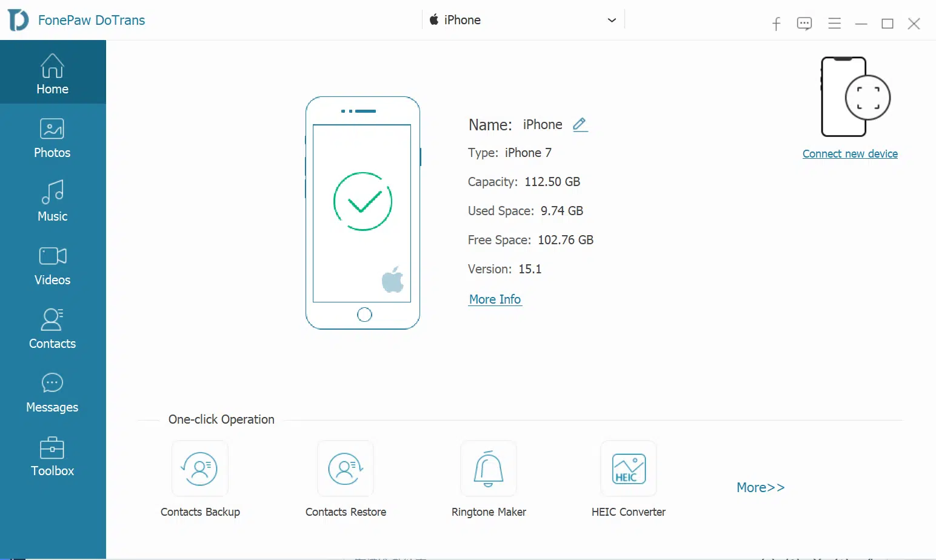Launch Contacts Backup tool

coord(200,479)
